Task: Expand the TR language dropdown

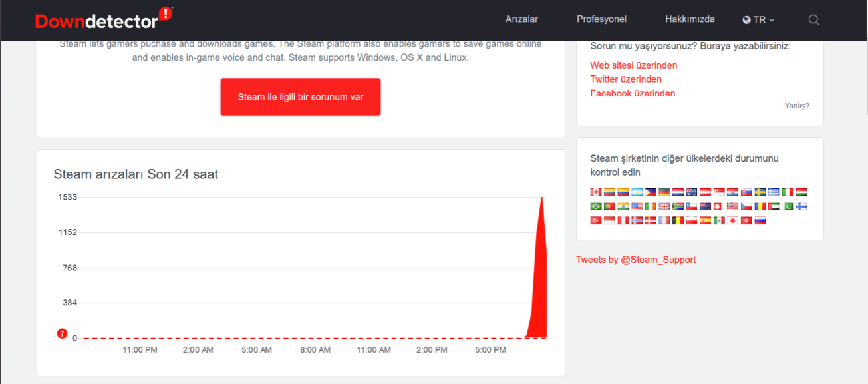Action: coord(759,20)
